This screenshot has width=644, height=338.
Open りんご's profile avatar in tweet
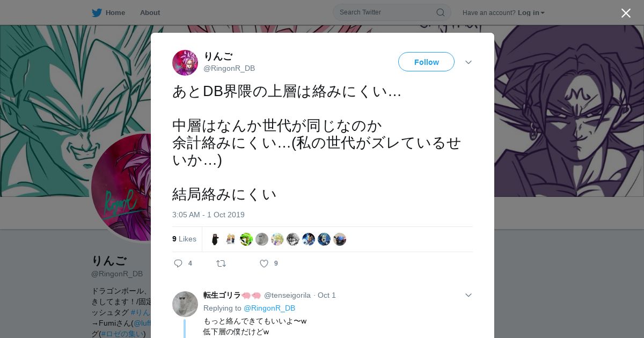(x=185, y=62)
